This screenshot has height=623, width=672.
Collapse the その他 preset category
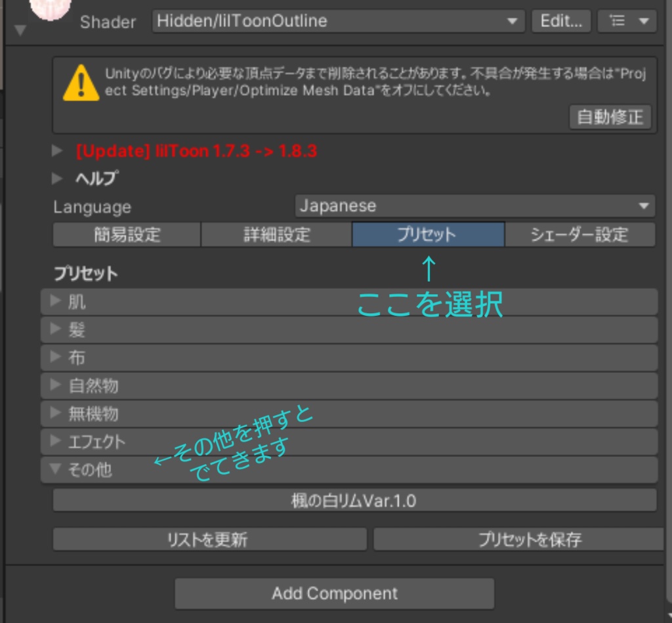point(56,470)
